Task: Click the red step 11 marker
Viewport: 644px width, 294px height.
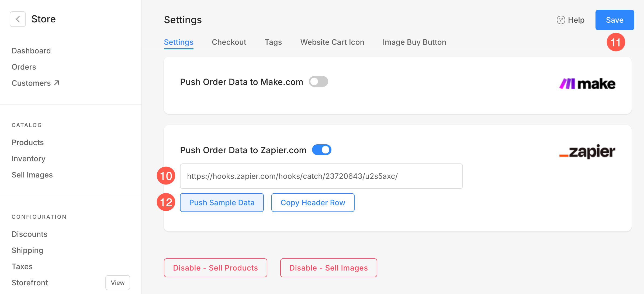Action: click(x=616, y=42)
